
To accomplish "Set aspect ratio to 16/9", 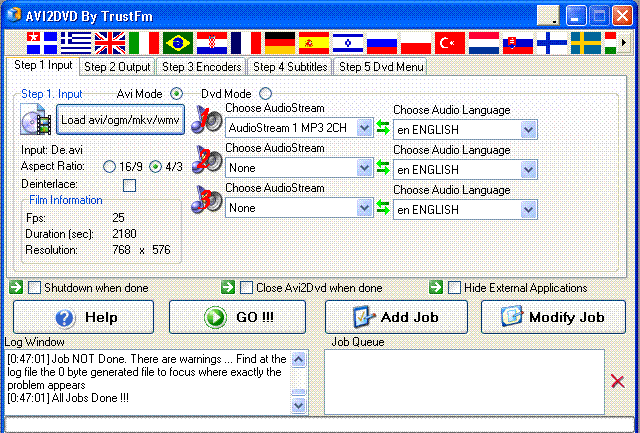I will tap(109, 167).
